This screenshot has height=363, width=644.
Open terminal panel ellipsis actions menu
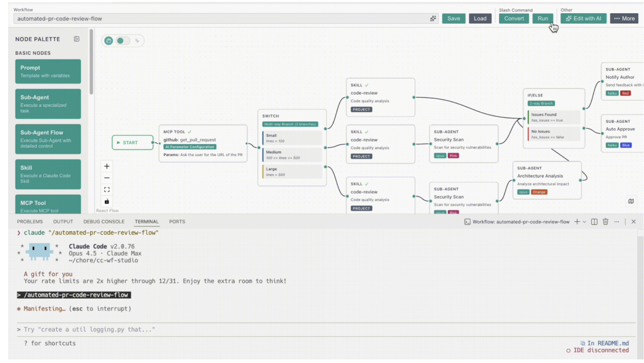click(x=617, y=222)
